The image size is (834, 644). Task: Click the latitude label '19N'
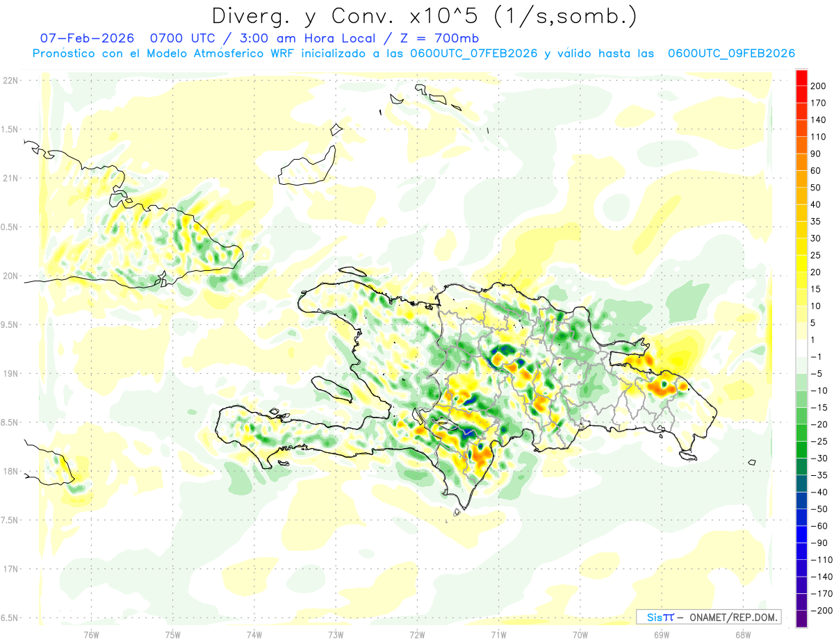pyautogui.click(x=10, y=373)
